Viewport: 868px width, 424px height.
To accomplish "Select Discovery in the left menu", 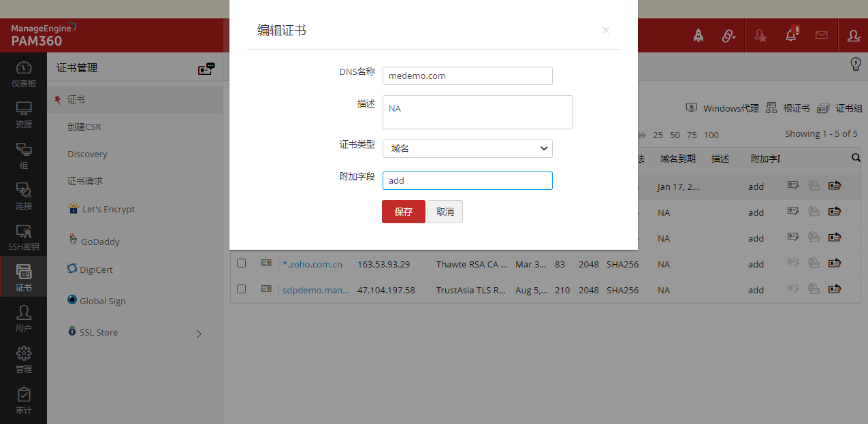I will click(x=87, y=154).
